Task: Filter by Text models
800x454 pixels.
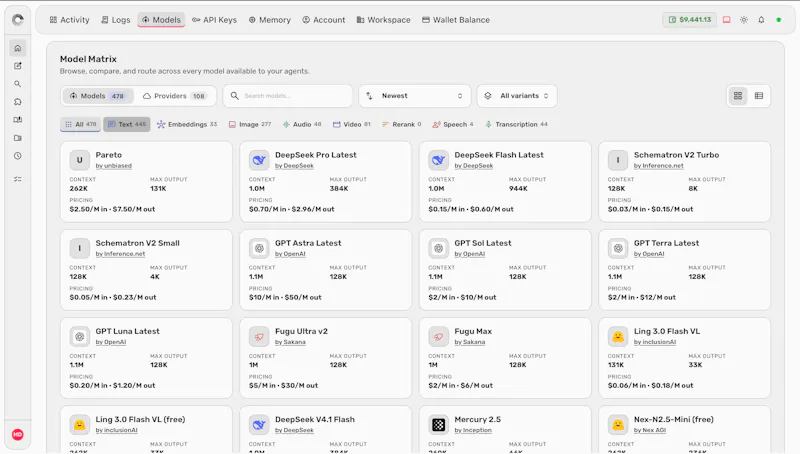Action: pos(127,124)
